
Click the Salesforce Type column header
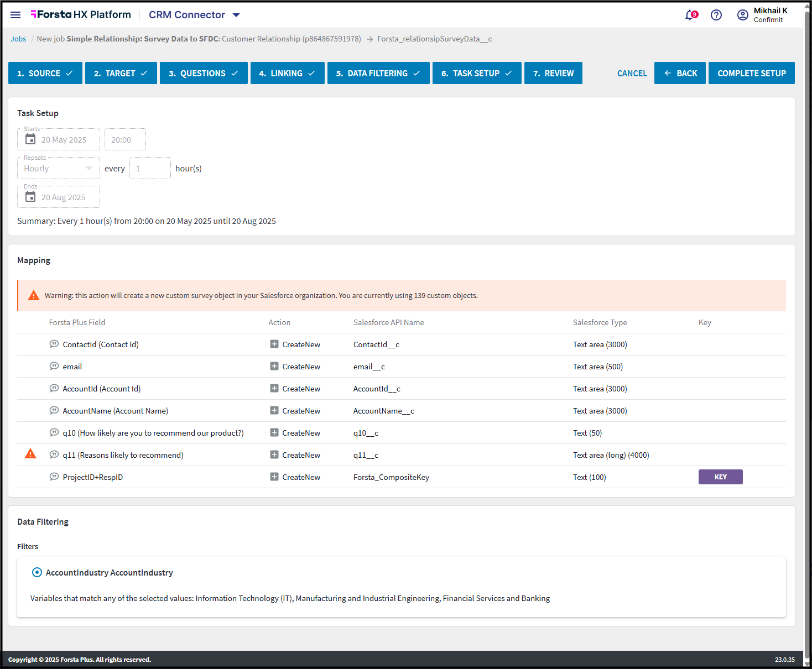pyautogui.click(x=600, y=322)
